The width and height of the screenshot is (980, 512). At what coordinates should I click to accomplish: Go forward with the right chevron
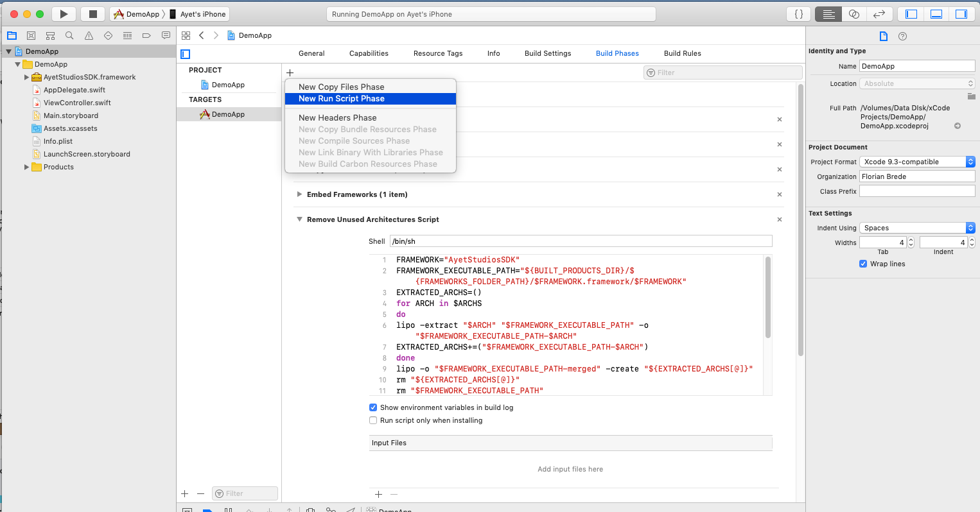(x=216, y=35)
